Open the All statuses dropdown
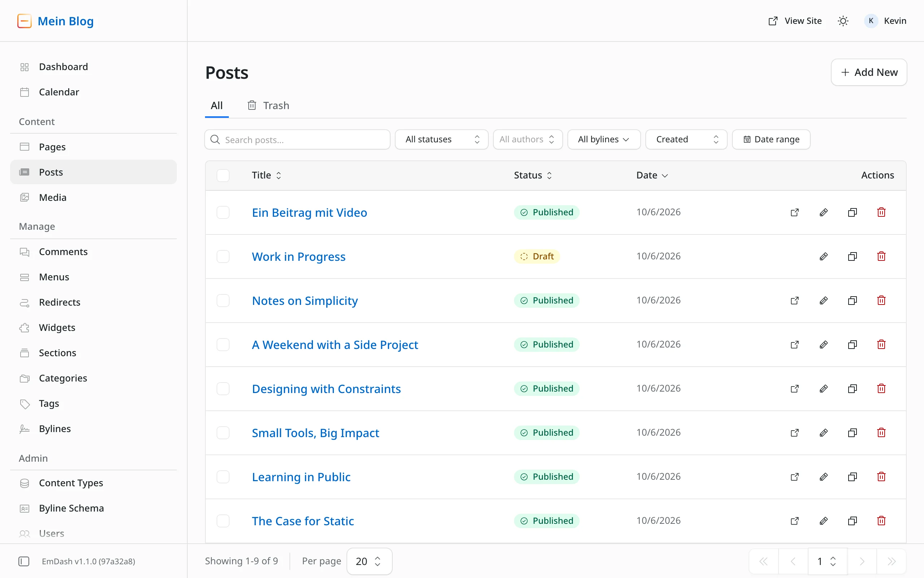 point(441,139)
